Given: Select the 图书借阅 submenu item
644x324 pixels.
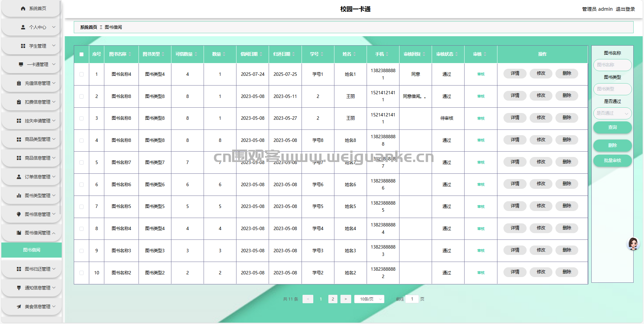Looking at the screenshot, I should [32, 250].
